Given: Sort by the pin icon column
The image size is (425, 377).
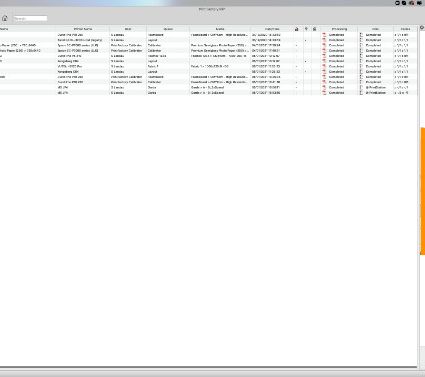Looking at the screenshot, I should (306, 29).
